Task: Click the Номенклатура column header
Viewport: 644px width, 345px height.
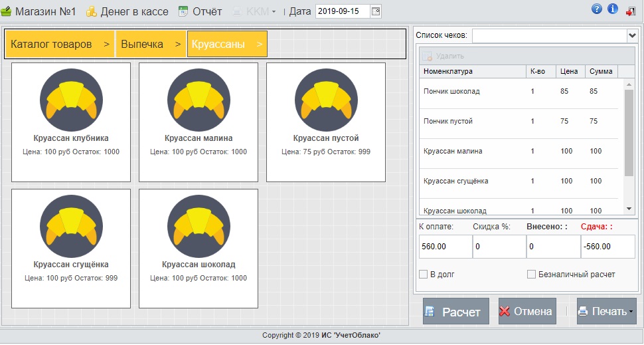Action: point(473,71)
